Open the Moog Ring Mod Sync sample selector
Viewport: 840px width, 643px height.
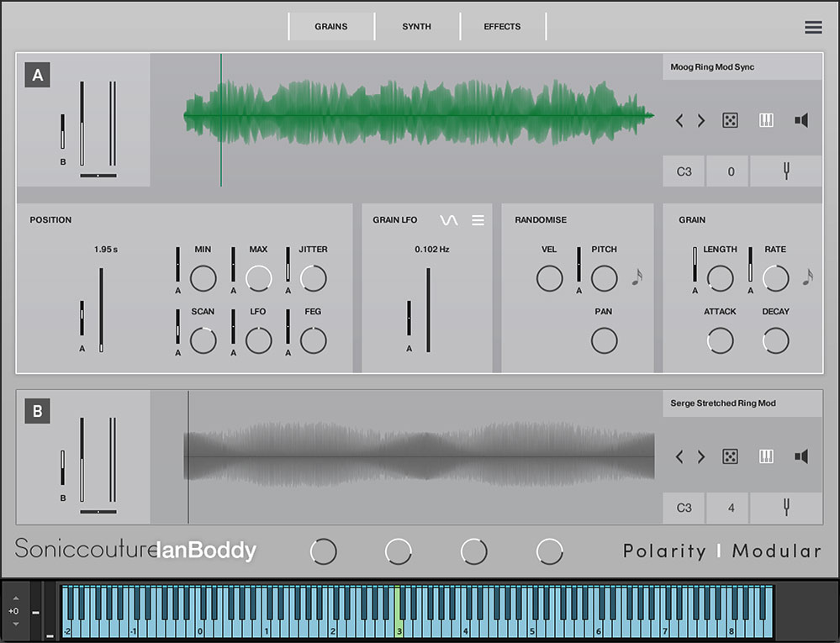tap(742, 67)
